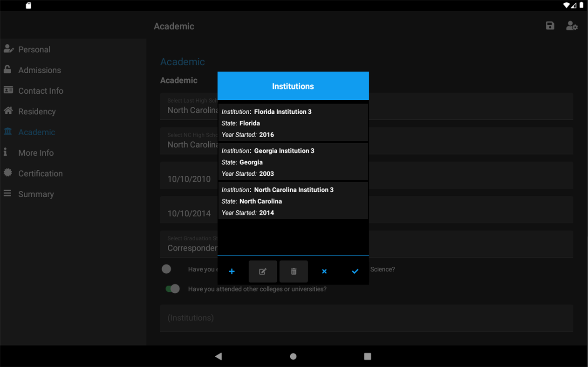The width and height of the screenshot is (588, 367).
Task: Click the (Institutions) input field
Action: [x=367, y=318]
